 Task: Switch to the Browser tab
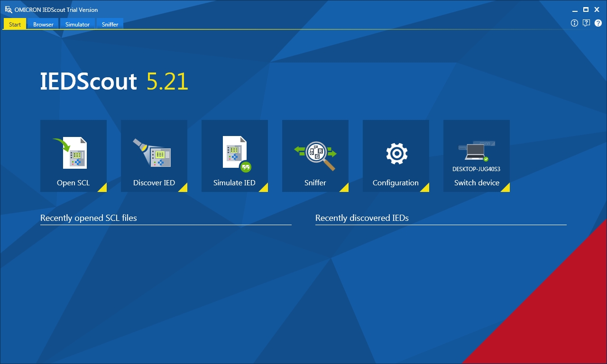pos(43,24)
